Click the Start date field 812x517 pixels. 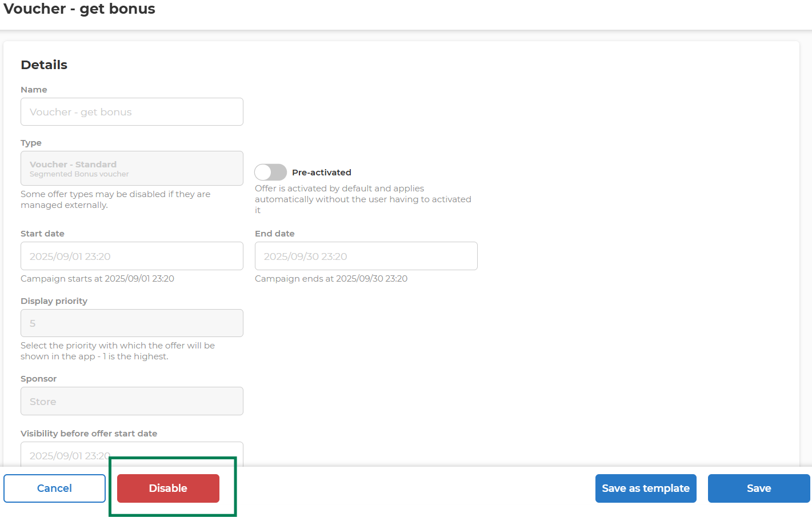[x=132, y=256]
